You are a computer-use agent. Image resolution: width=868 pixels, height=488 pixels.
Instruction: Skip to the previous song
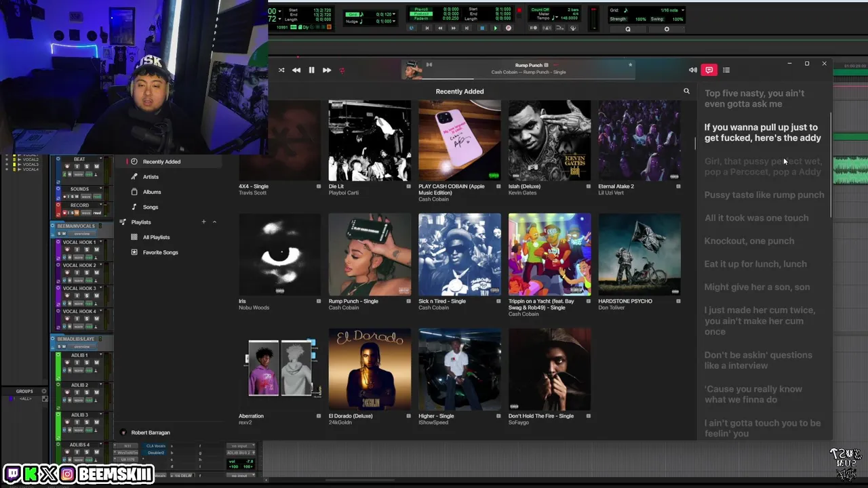[x=296, y=70]
